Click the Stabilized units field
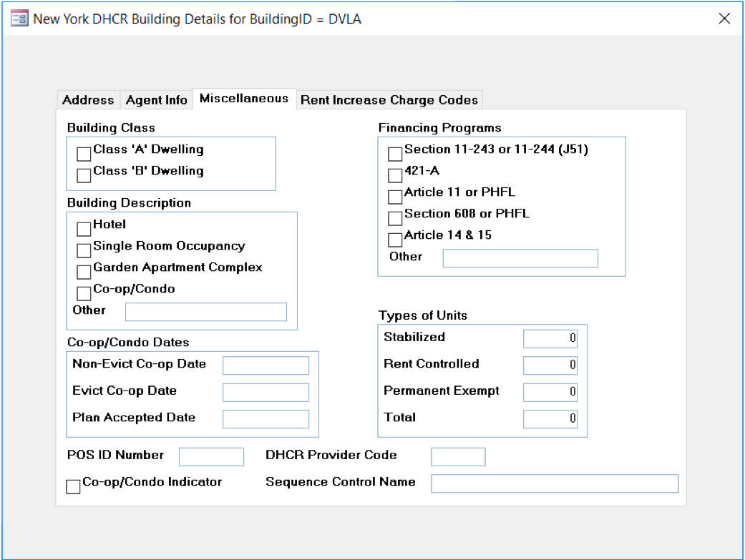This screenshot has height=560, width=745. [x=550, y=339]
